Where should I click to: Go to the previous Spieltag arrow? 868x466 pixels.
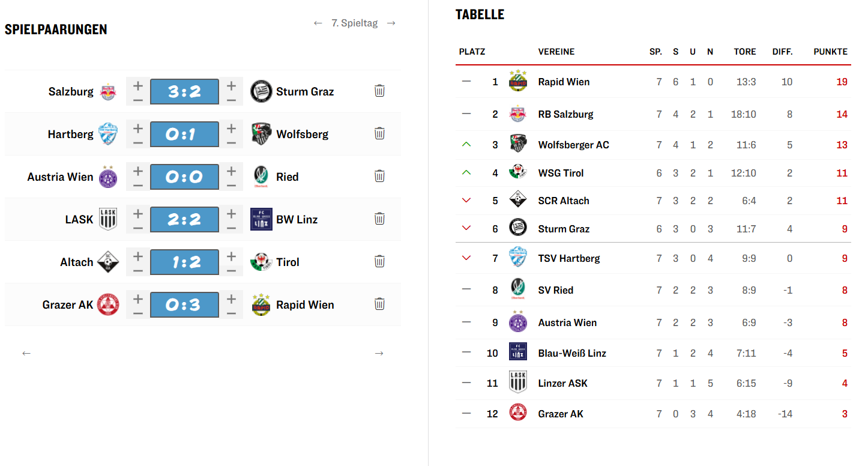[x=318, y=23]
